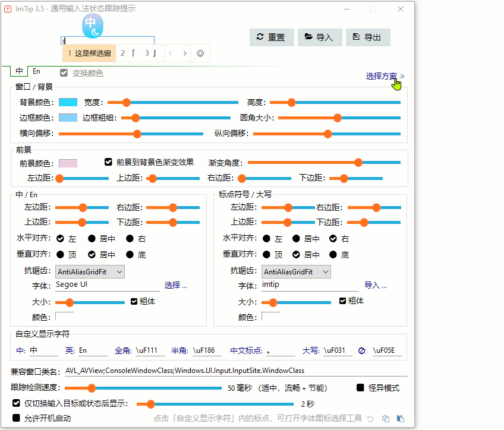Select 底 vertical alignment in 中 / En
Screen dimensions: 504x430
click(x=130, y=255)
